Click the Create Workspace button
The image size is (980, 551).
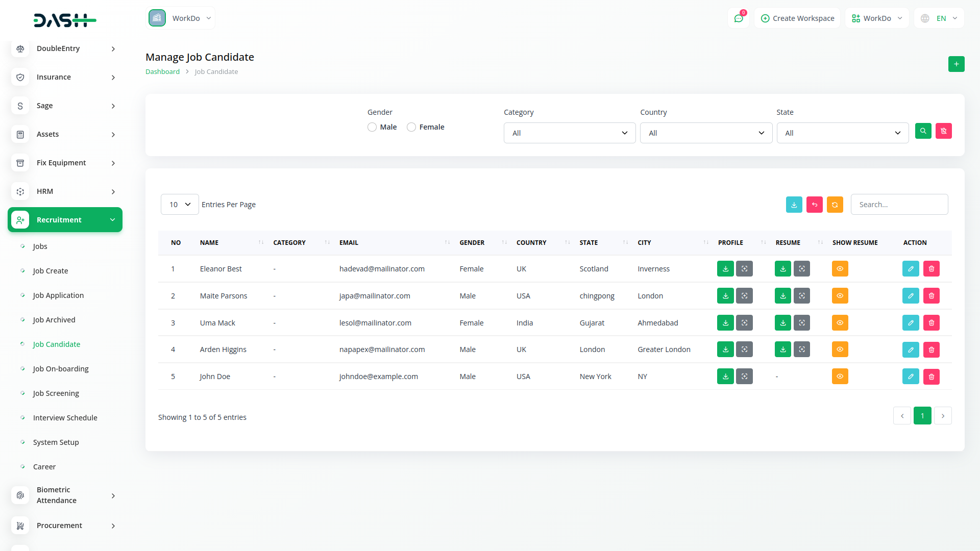(x=797, y=18)
